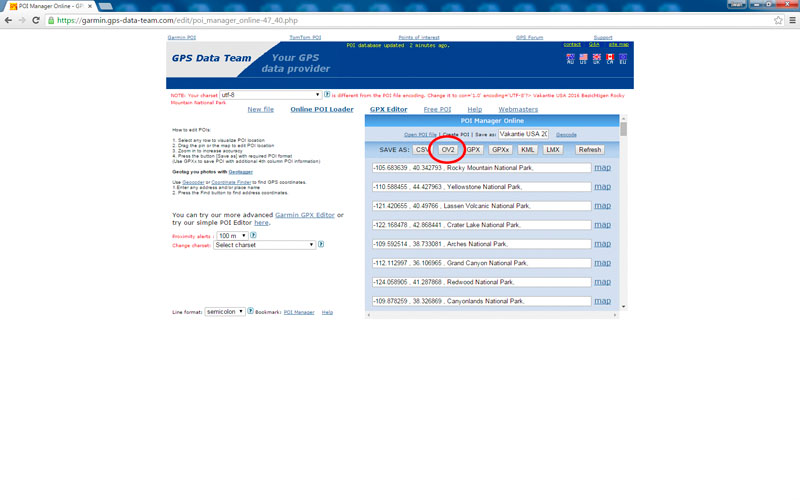Click the POI list vertical scrollbar

coord(624,215)
